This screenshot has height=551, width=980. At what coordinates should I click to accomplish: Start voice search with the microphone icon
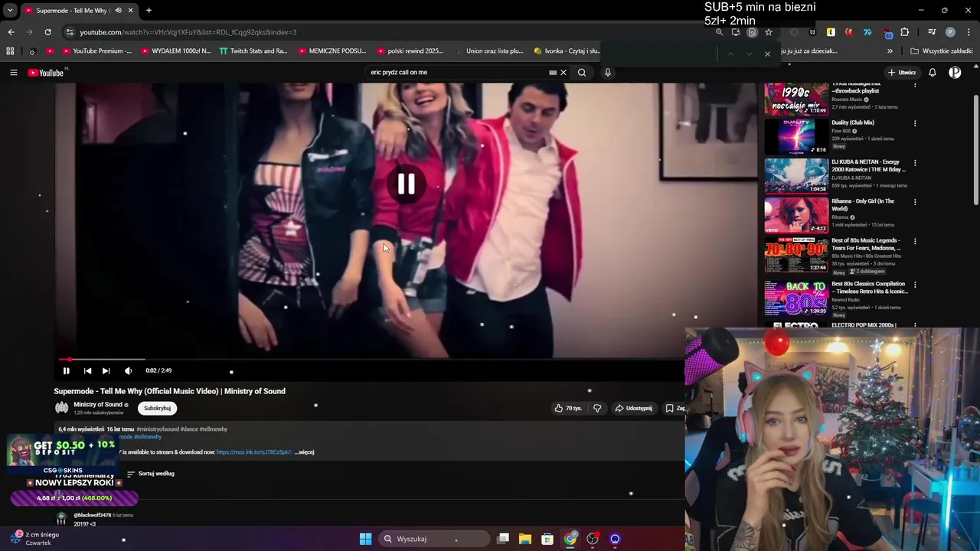point(608,73)
